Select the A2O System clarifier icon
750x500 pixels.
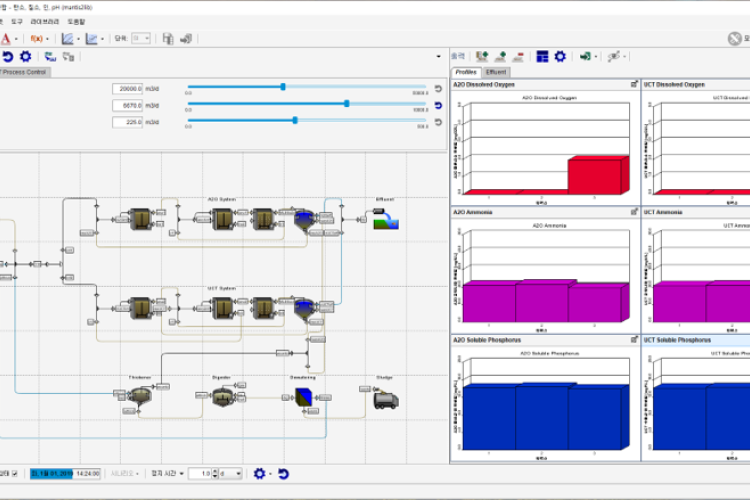coord(304,220)
